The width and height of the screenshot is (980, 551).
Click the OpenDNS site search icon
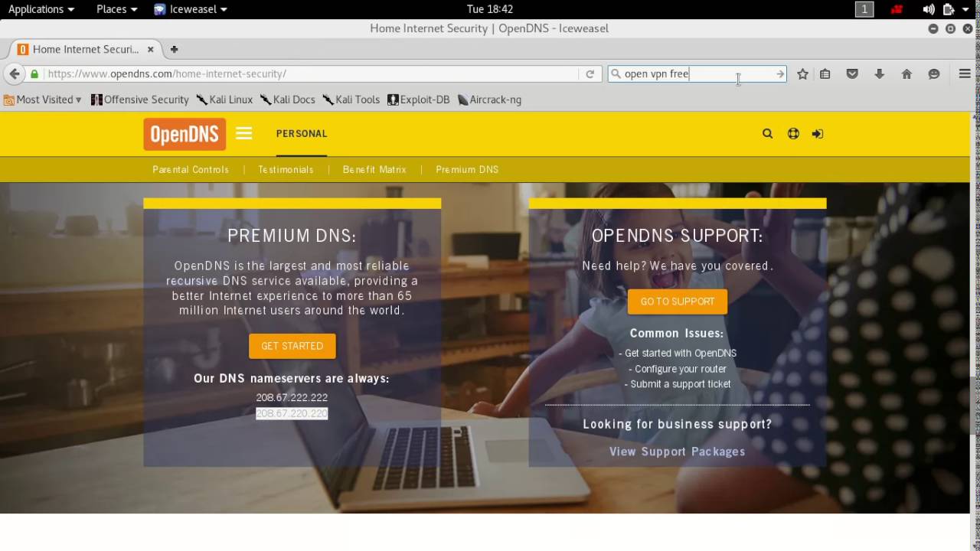pos(767,133)
